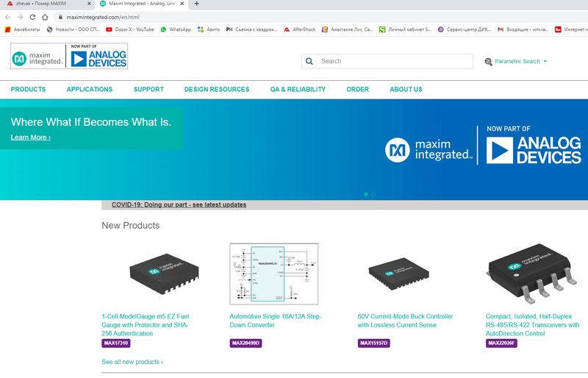Open a new tab with plus icon
The image size is (588, 378).
click(196, 4)
